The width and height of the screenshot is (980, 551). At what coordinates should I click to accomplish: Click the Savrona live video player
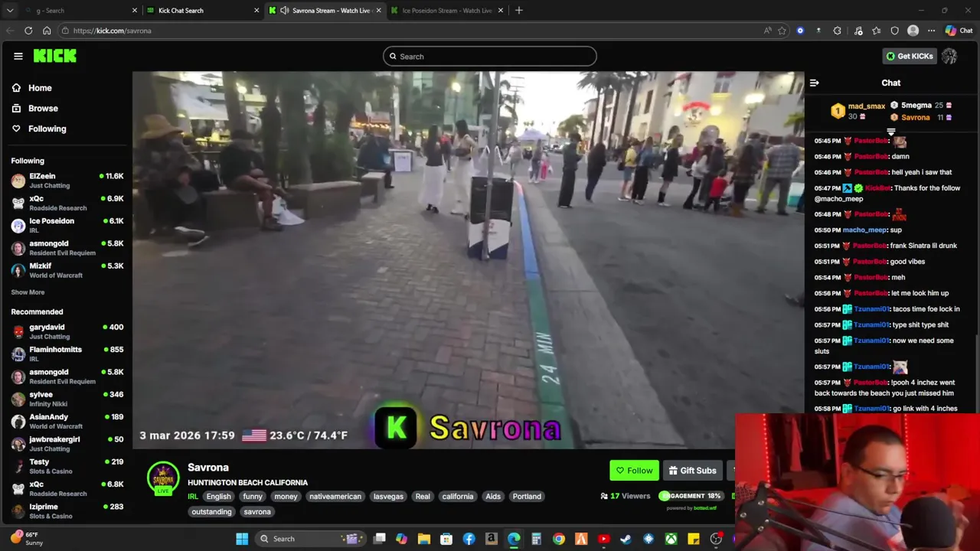(468, 260)
